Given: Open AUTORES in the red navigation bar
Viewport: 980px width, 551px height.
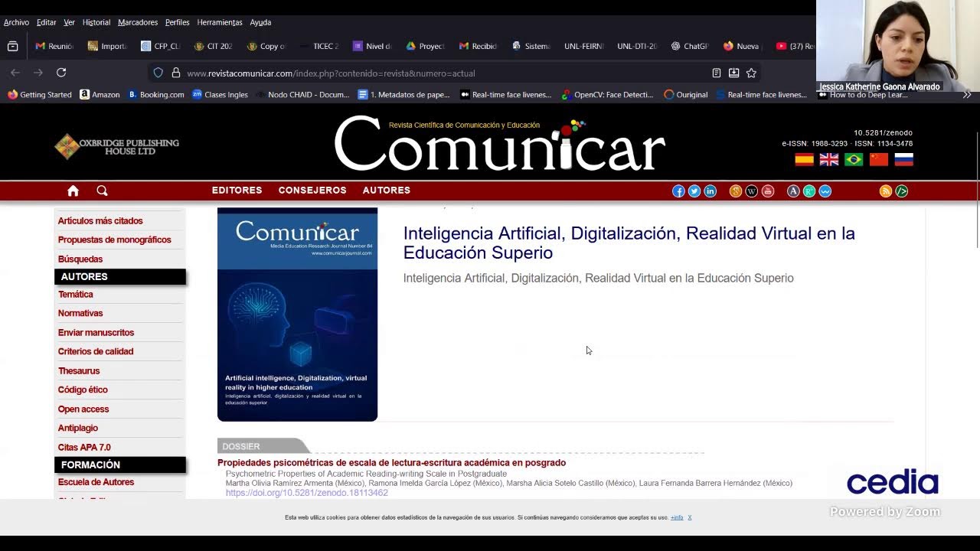Looking at the screenshot, I should pos(387,191).
